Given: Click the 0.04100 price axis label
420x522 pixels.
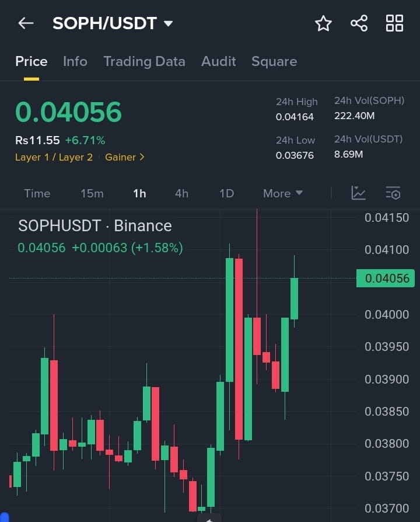Looking at the screenshot, I should [387, 250].
